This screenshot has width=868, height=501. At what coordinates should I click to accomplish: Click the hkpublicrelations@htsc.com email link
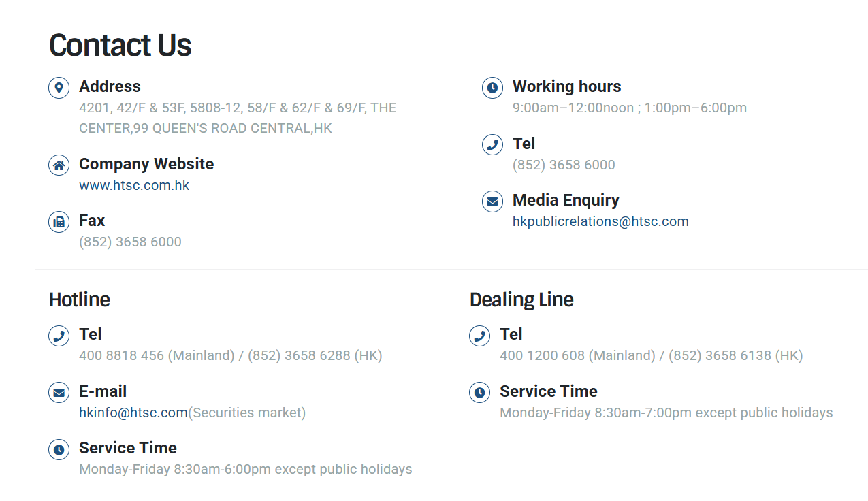tap(600, 221)
